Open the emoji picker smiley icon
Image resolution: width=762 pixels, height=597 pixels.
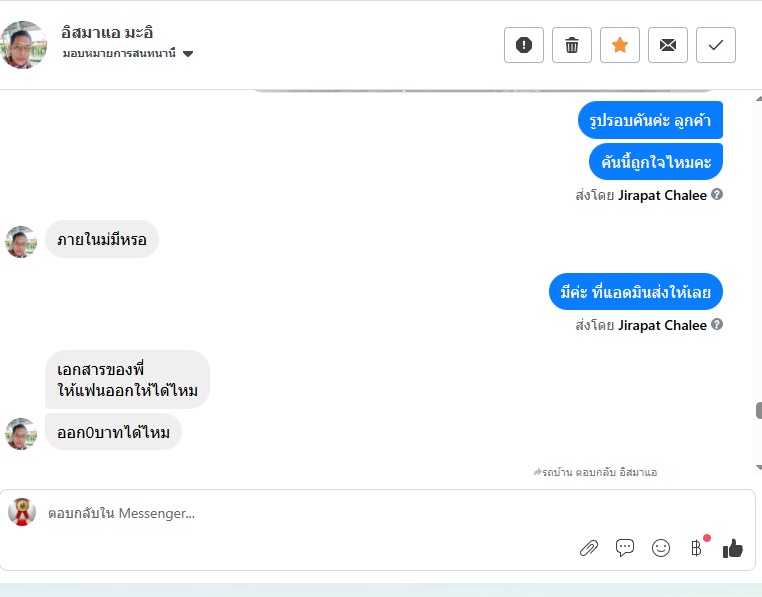coord(660,548)
